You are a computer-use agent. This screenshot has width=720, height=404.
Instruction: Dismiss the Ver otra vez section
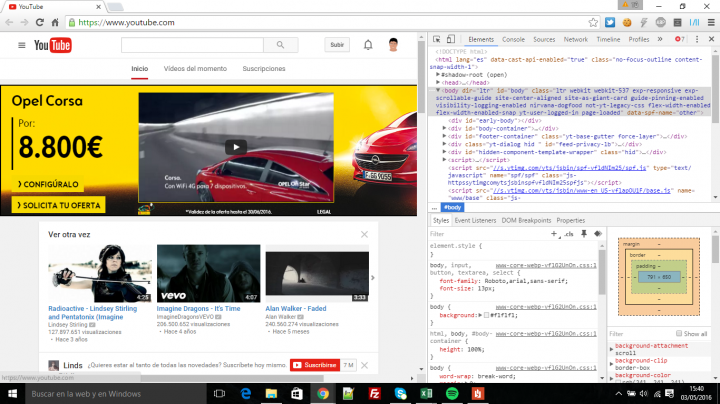364,234
